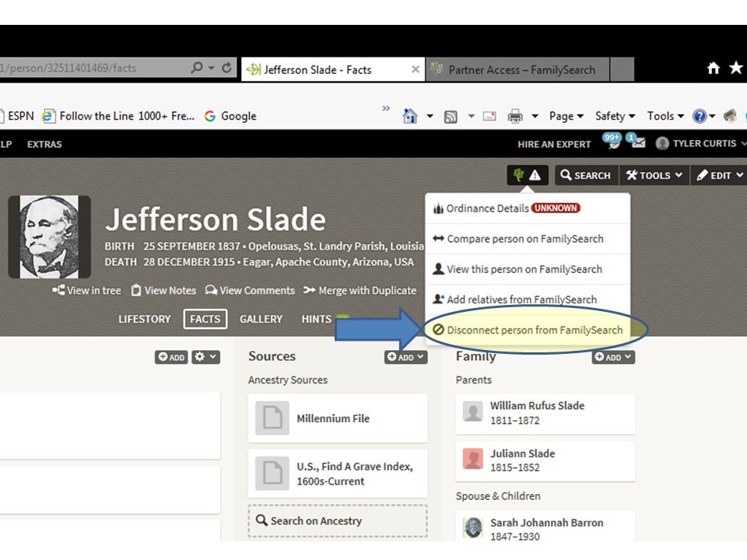
Task: Open the Family ADD dropdown
Action: click(613, 357)
